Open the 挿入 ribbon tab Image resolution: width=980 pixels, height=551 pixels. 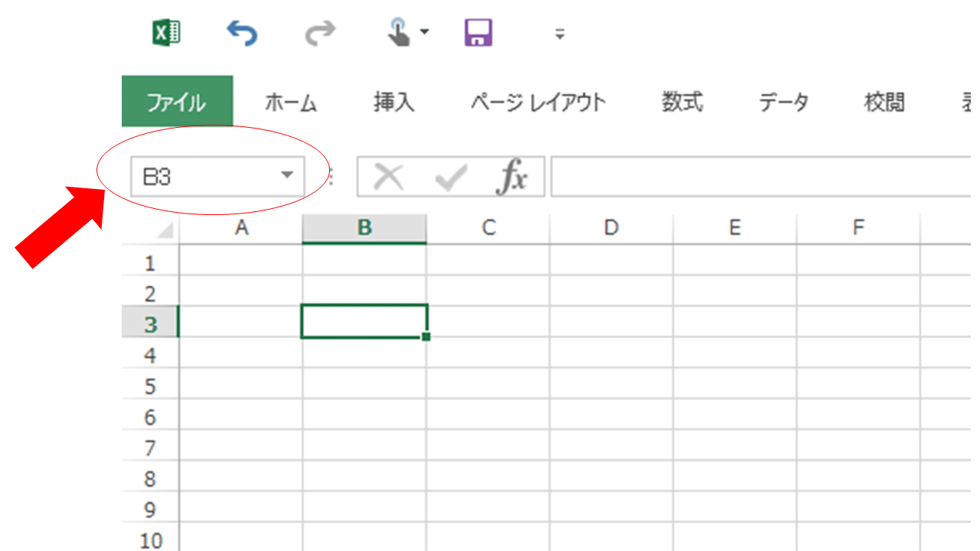[x=394, y=102]
